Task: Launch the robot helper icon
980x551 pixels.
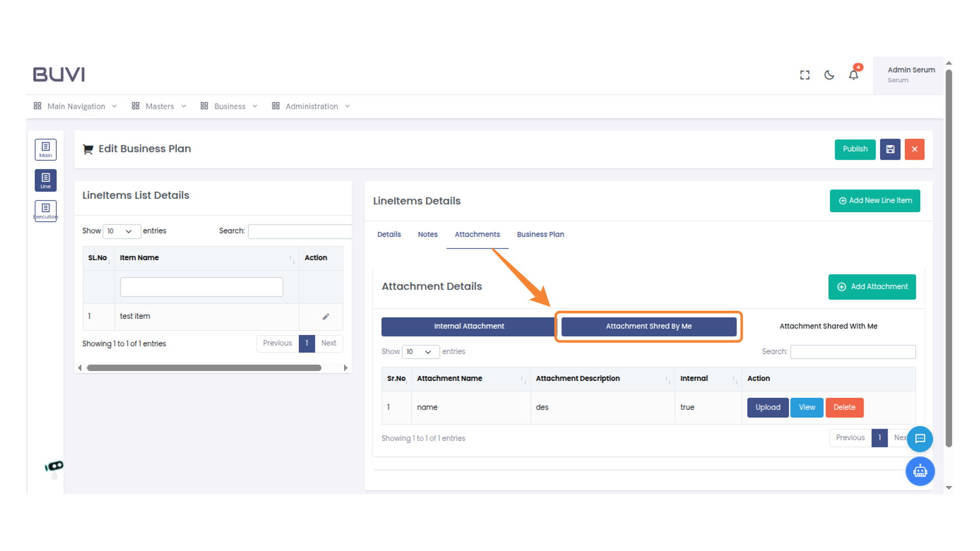Action: click(920, 471)
